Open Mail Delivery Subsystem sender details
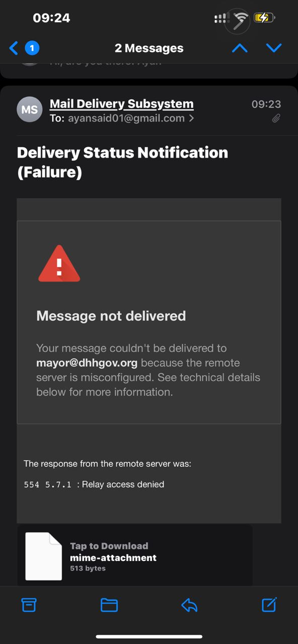The height and width of the screenshot is (644, 298). [122, 104]
